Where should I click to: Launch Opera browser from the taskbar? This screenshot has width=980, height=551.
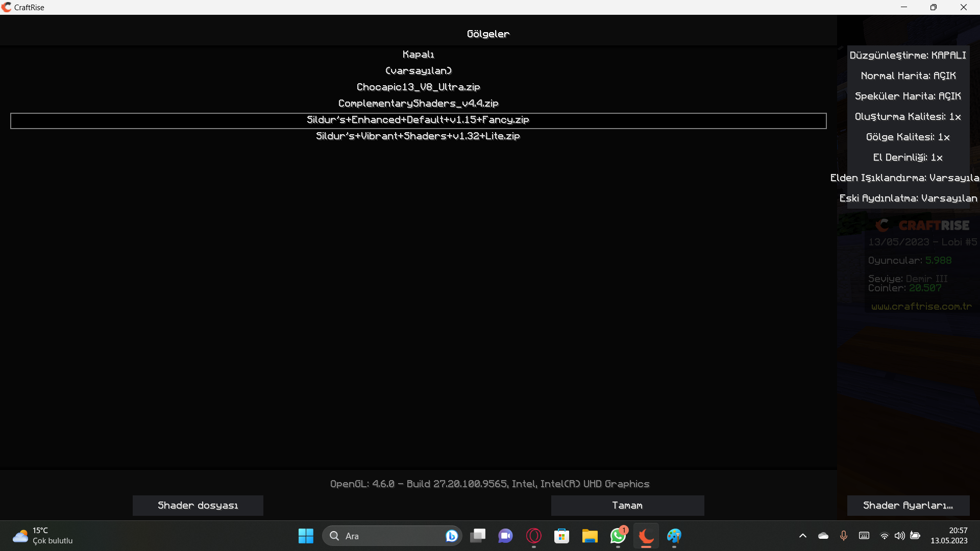pyautogui.click(x=534, y=536)
